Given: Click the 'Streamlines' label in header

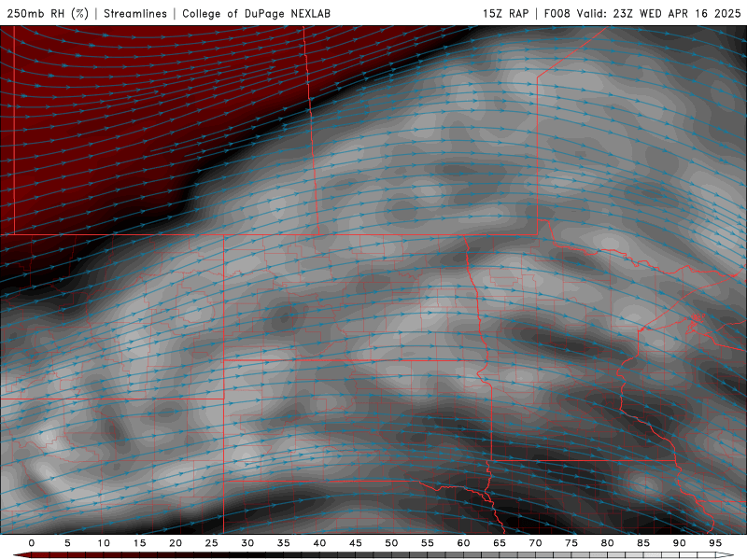Looking at the screenshot, I should pos(135,13).
